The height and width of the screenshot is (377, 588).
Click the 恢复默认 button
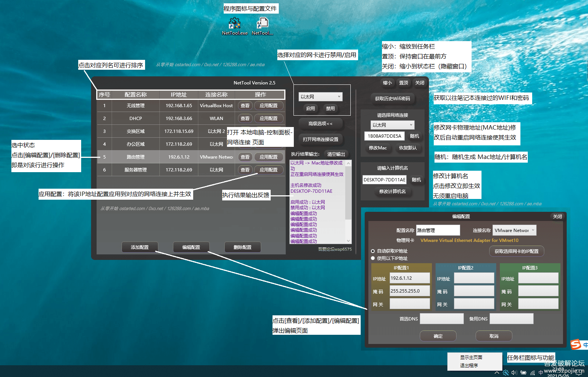click(x=408, y=148)
